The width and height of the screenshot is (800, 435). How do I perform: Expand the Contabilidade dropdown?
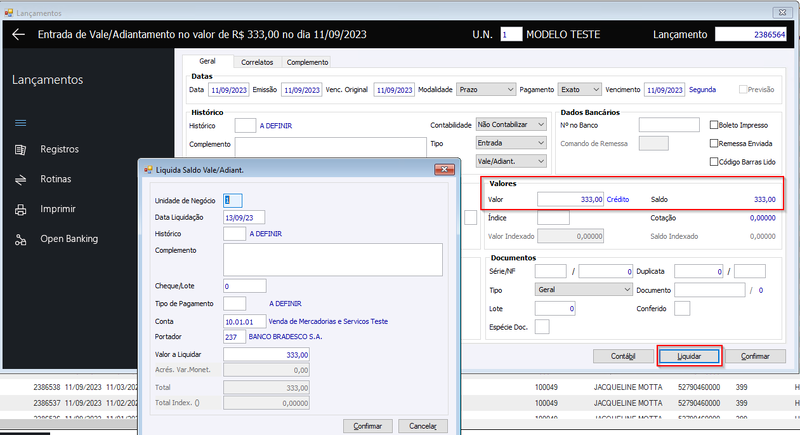tap(511, 124)
